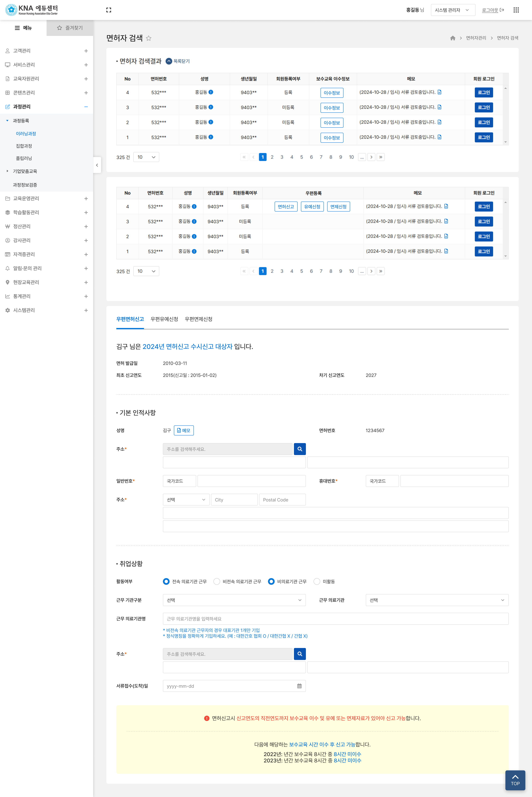Select 전속 의료기관 근무 radio button
Image resolution: width=532 pixels, height=797 pixels.
pos(166,581)
